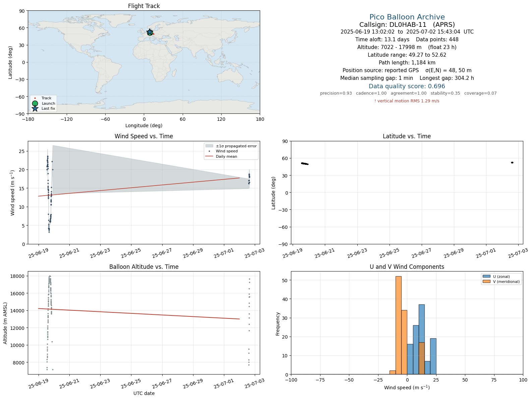Viewport: 532px width, 399px height.
Task: Select the orange V (meridional) legend swatch
Action: point(486,282)
